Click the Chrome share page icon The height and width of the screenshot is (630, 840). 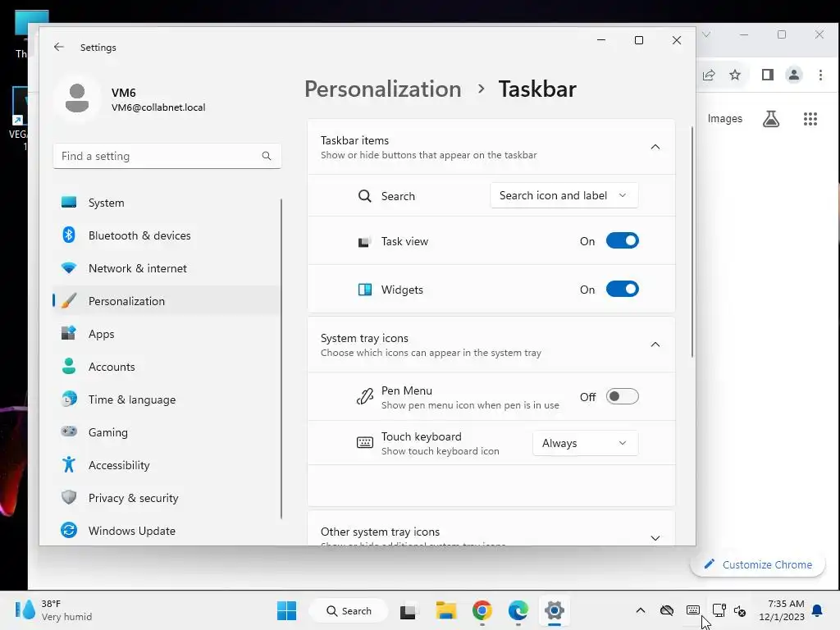click(x=709, y=75)
